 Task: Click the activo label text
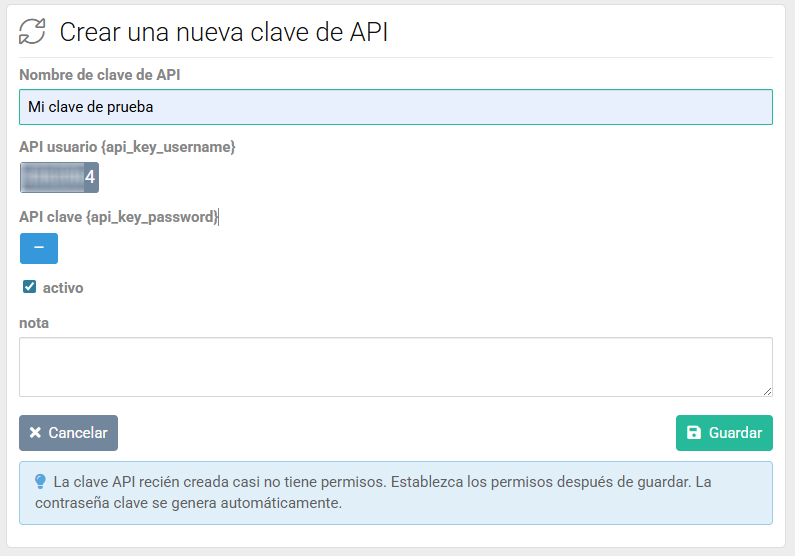point(63,288)
